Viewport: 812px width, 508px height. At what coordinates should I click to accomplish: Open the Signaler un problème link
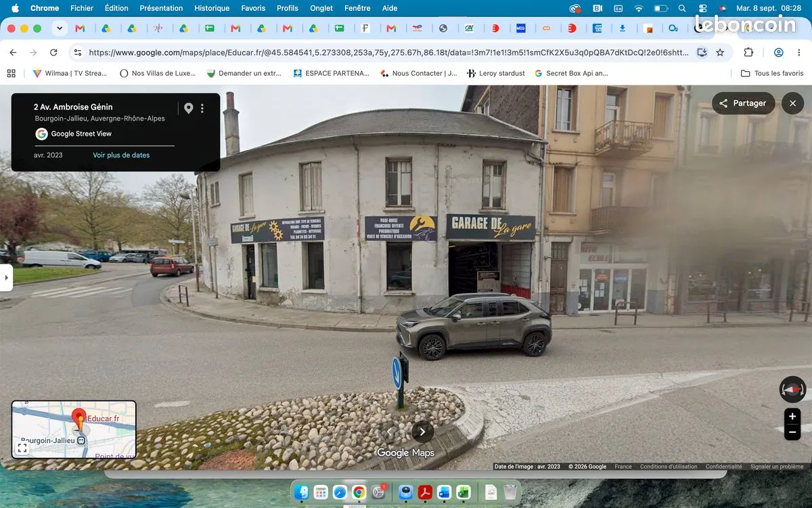tap(777, 467)
